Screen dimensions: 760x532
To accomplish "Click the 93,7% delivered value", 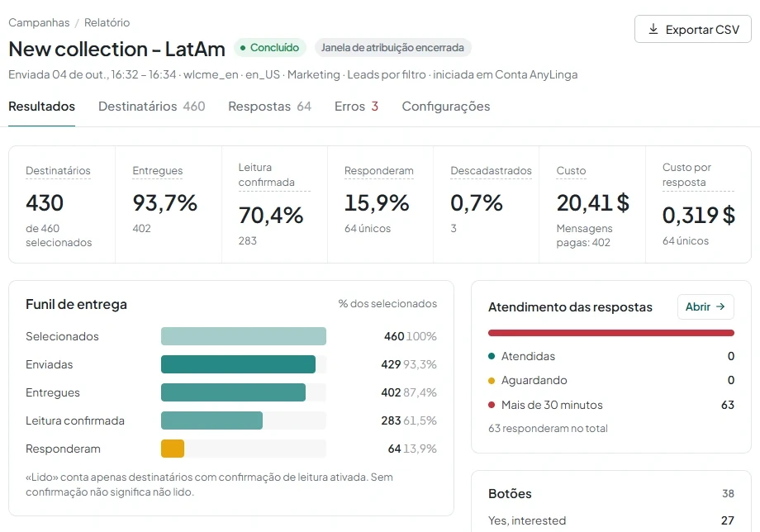I will pos(164,203).
